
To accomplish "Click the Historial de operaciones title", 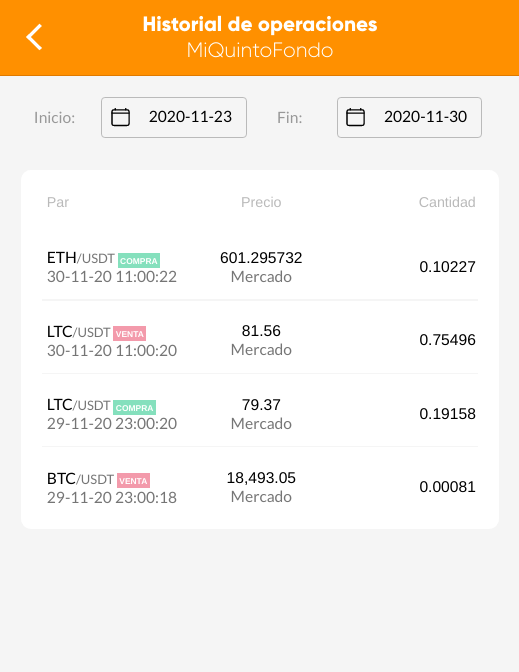I will point(260,24).
